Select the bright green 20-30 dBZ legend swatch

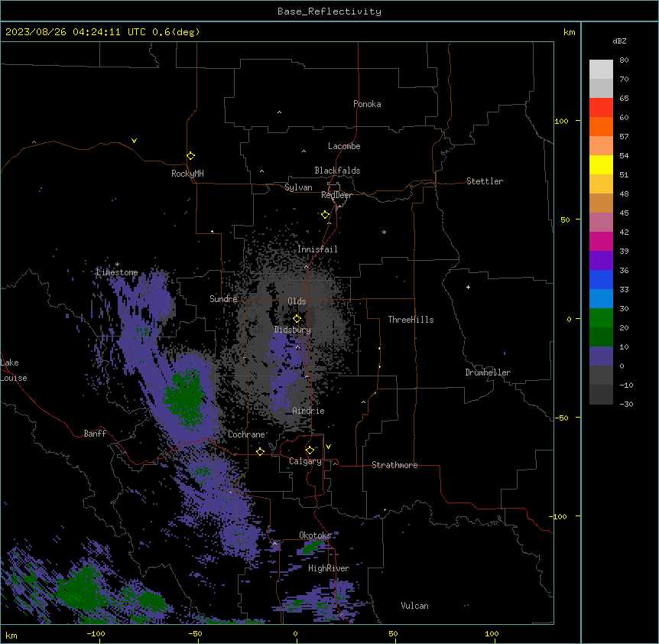click(x=601, y=318)
